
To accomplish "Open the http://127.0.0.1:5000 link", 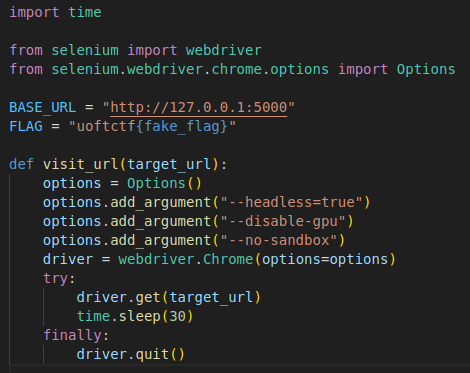I will click(x=199, y=107).
